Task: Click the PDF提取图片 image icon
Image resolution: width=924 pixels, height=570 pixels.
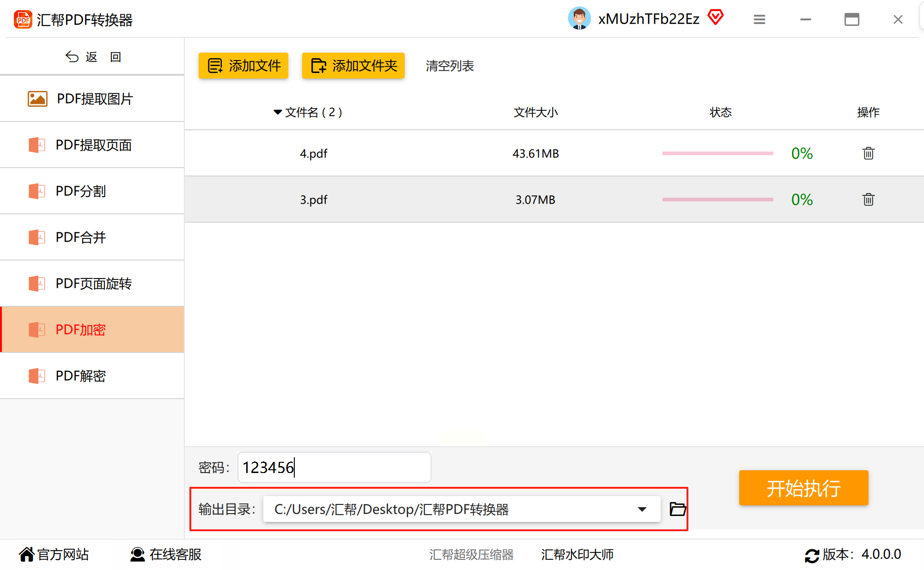Action: [x=37, y=99]
